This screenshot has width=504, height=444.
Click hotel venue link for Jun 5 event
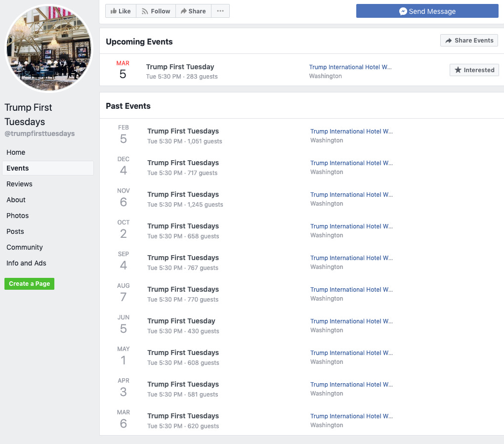pos(351,321)
